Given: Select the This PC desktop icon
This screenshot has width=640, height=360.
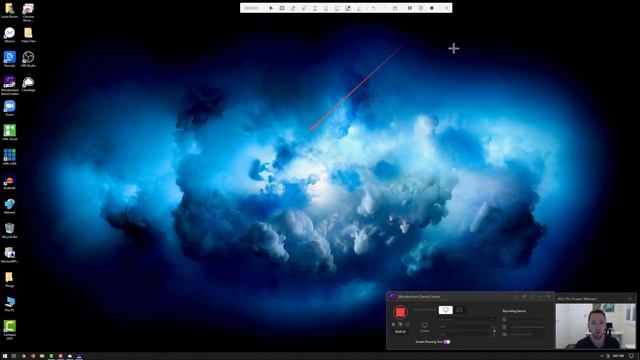Looking at the screenshot, I should (9, 304).
